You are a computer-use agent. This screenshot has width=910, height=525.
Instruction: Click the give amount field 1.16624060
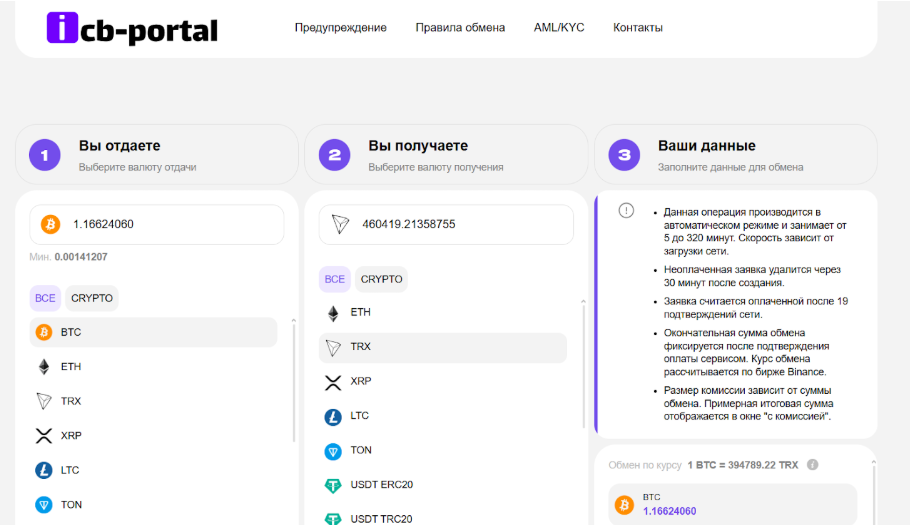(157, 224)
